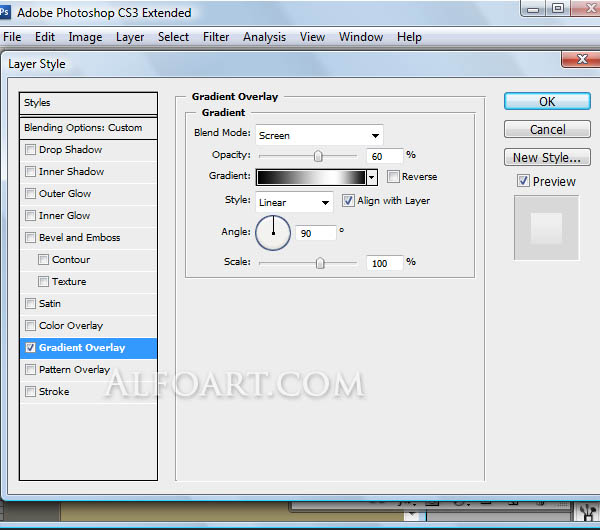The width and height of the screenshot is (600, 530).
Task: Tick the Contour checkbox
Action: [44, 259]
